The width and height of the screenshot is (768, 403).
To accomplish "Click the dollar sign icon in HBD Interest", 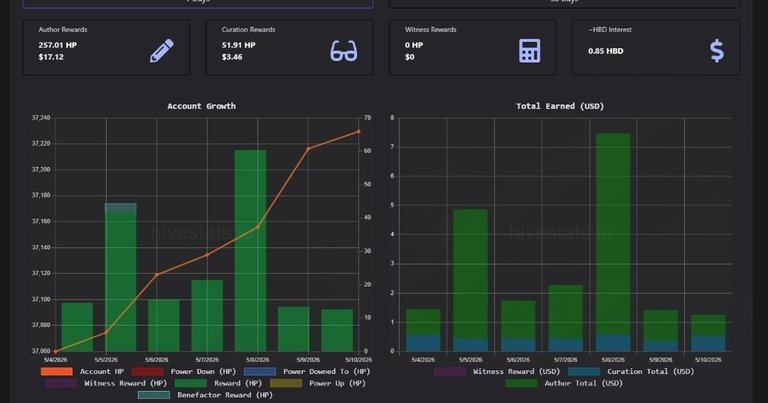I will coord(717,51).
